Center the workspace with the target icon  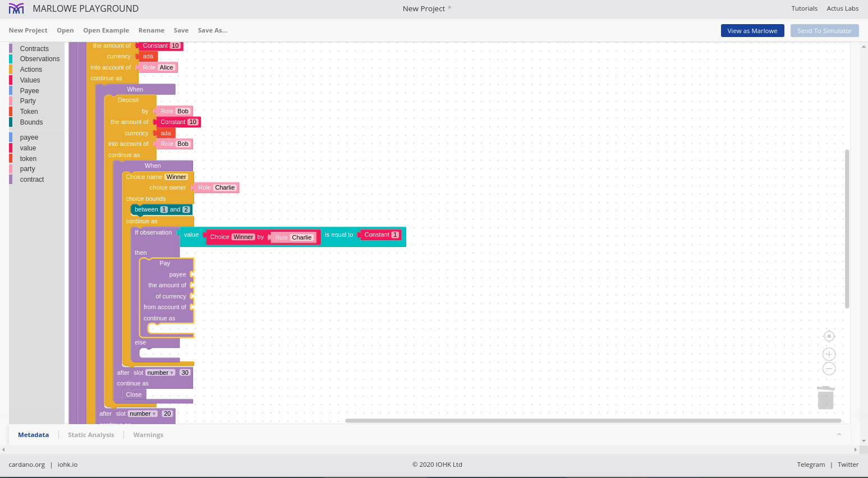829,336
